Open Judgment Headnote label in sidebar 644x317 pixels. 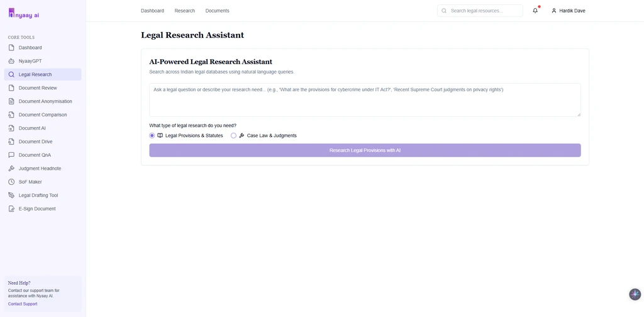40,169
